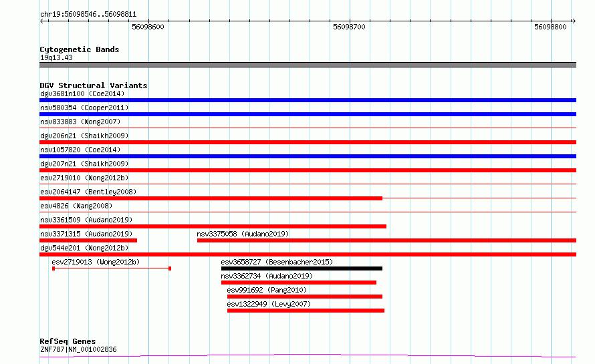This screenshot has width=595, height=364.
Task: Click the dgv3681n100 (Coe2014) variant label
Action: point(82,94)
